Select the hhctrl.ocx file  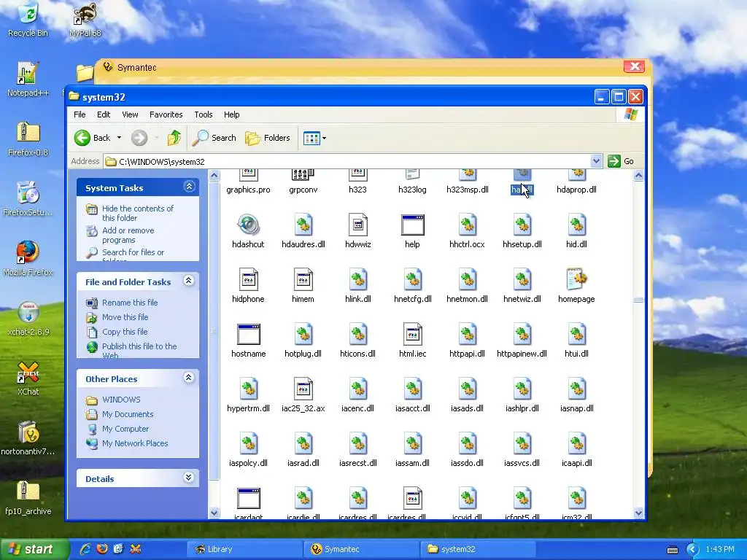pyautogui.click(x=467, y=231)
